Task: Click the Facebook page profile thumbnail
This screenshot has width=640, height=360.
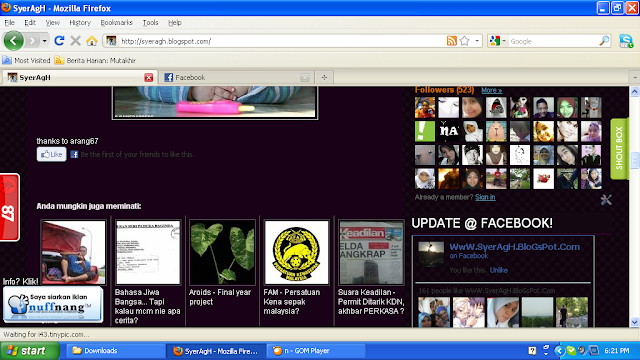Action: pos(431,254)
